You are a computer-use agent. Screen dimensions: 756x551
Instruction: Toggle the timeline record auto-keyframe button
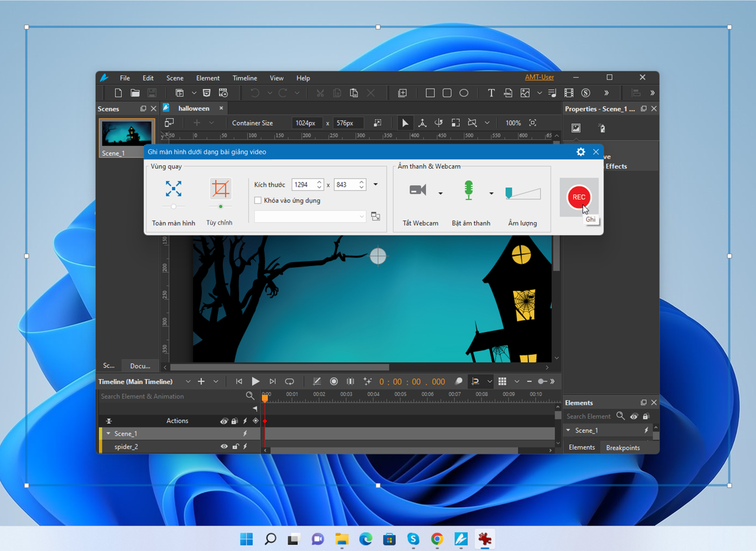(334, 382)
